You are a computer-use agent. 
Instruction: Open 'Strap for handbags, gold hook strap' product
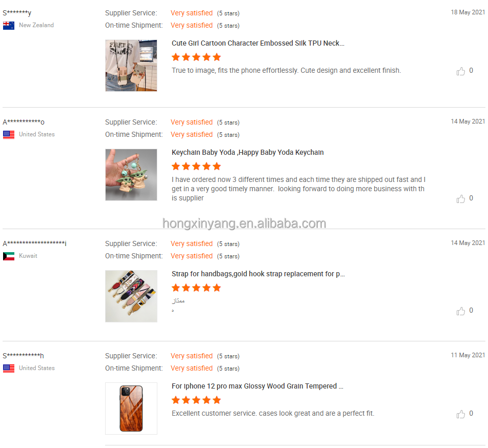pyautogui.click(x=258, y=274)
